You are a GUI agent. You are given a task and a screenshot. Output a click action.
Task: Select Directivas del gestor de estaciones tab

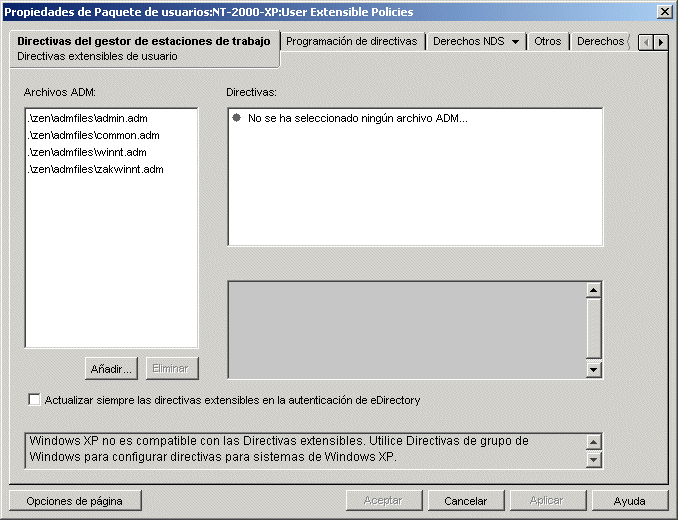tap(144, 48)
